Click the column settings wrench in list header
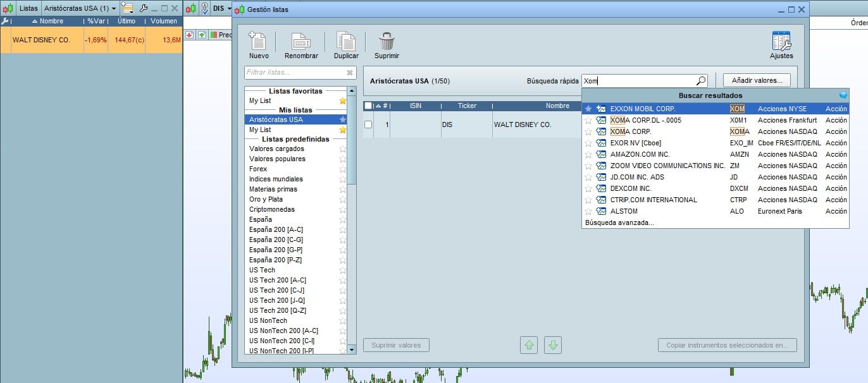The image size is (868, 383). [x=5, y=21]
